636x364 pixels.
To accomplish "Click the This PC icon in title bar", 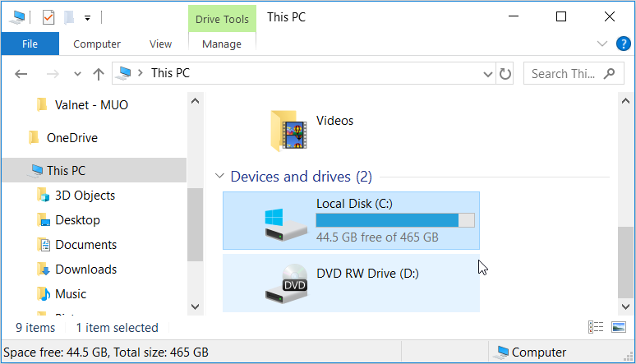I will point(17,17).
